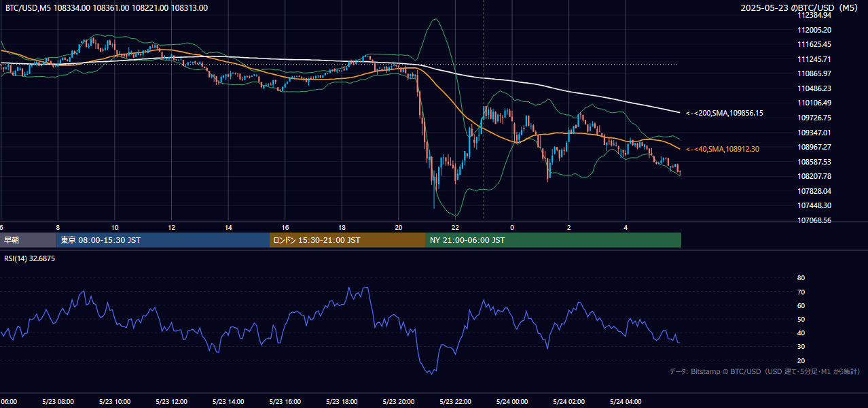Click the BTC/USD,M5 OHLC header text
Viewport: 868px width, 408px height.
(x=107, y=8)
